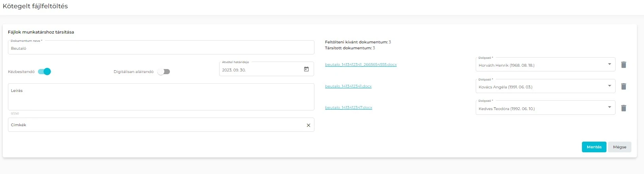This screenshot has height=174, width=644.
Task: Expand the Kovács Angéla Dolgozó dropdown
Action: pyautogui.click(x=545, y=87)
